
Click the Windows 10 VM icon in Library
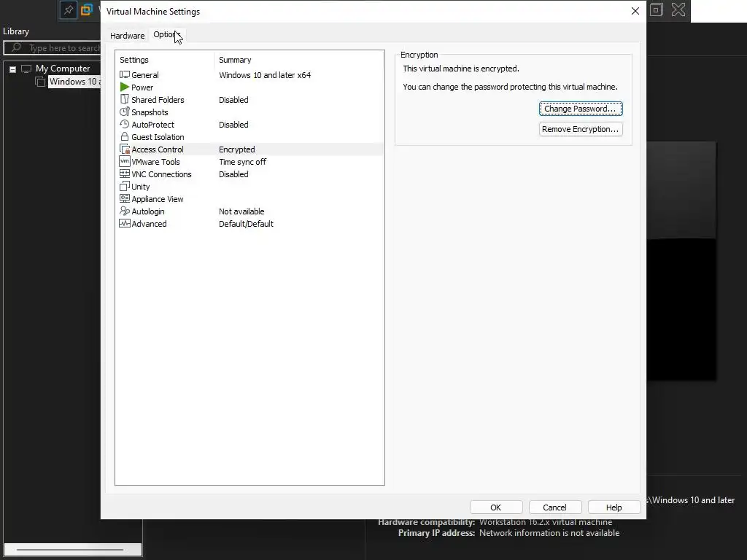[41, 82]
